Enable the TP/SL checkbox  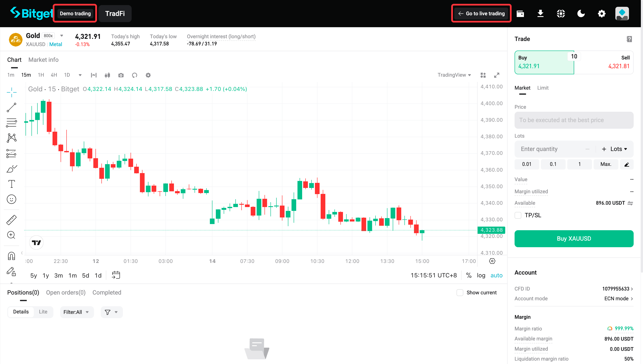(x=518, y=215)
